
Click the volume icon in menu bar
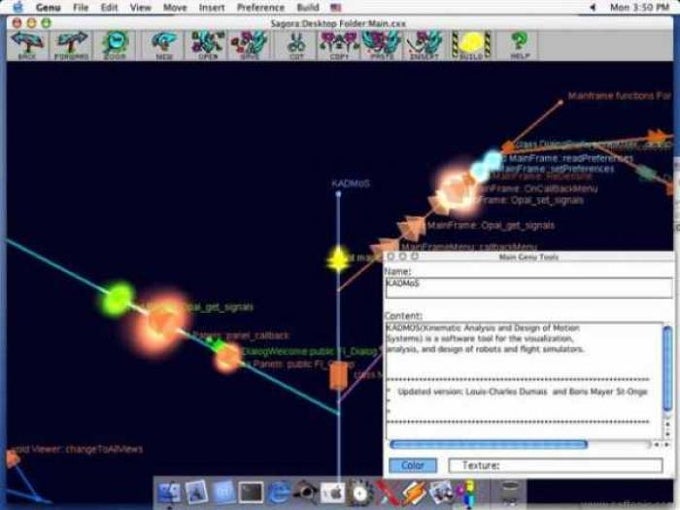tap(592, 7)
